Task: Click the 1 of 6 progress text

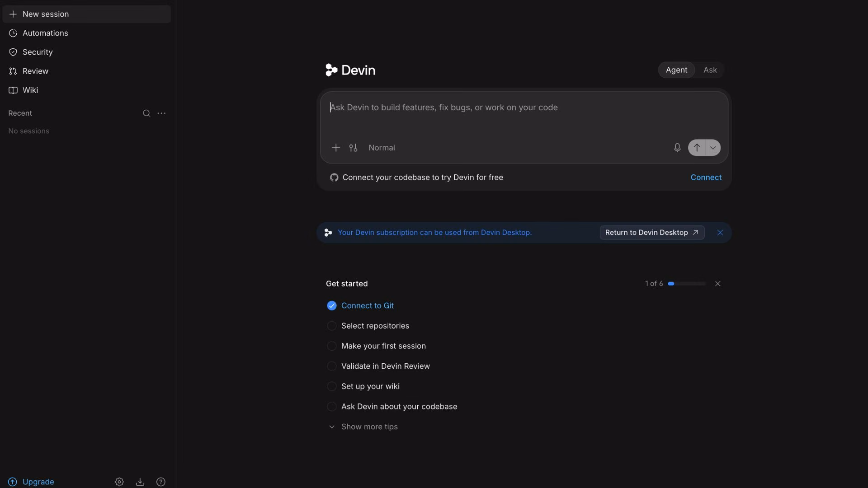Action: click(x=654, y=284)
